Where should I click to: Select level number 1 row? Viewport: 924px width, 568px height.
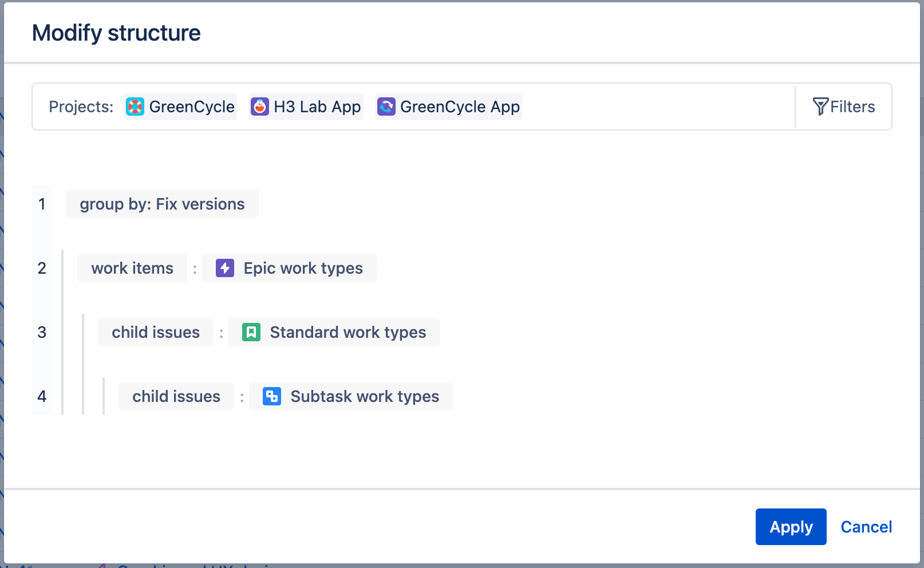42,204
